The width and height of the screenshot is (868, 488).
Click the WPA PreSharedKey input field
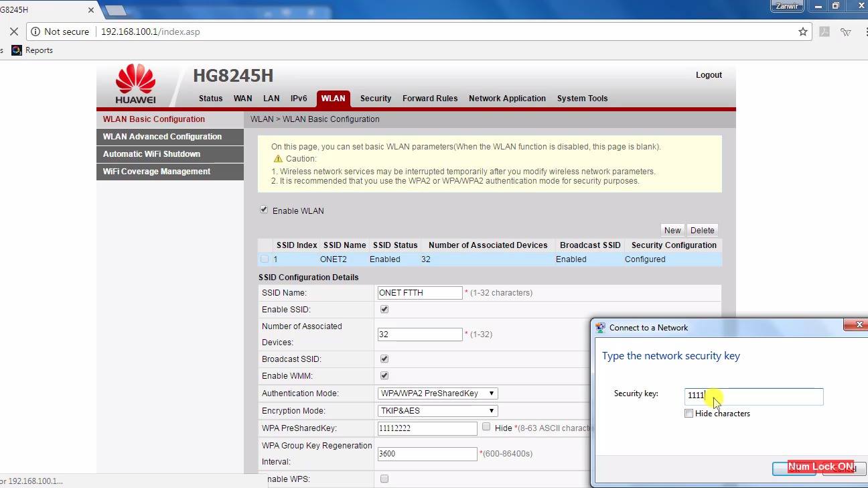pos(427,428)
